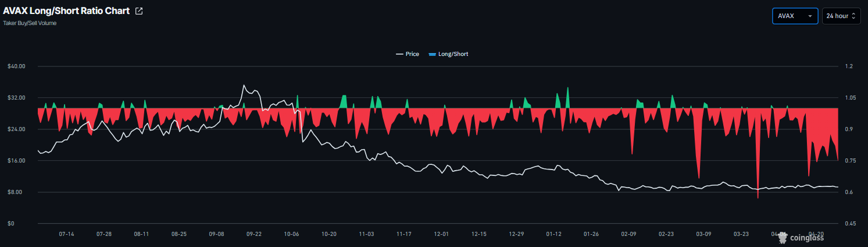Expand the AVAX coin selector dropdown

795,16
